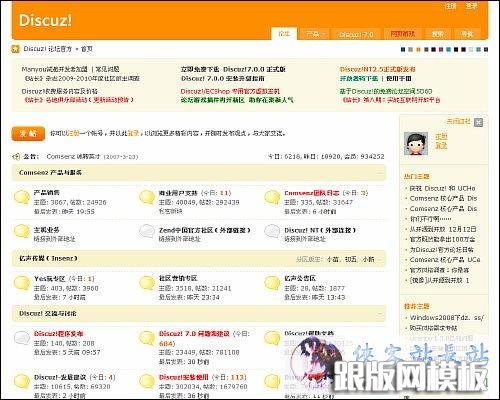Choose the tan-orange style color swatch

[418, 50]
